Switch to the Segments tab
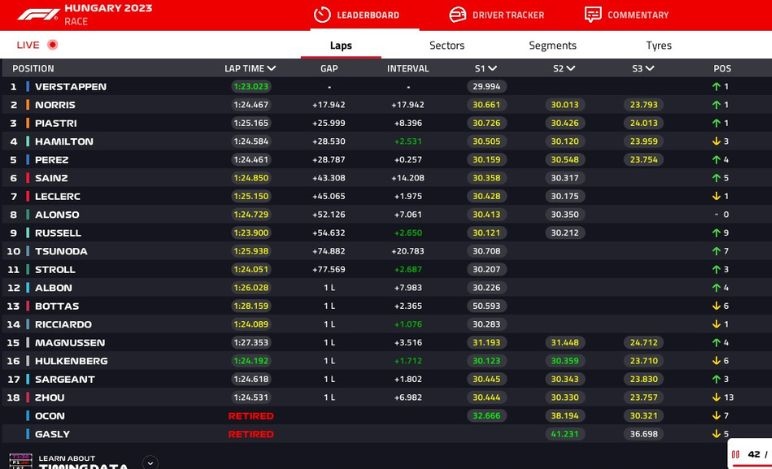 [552, 45]
